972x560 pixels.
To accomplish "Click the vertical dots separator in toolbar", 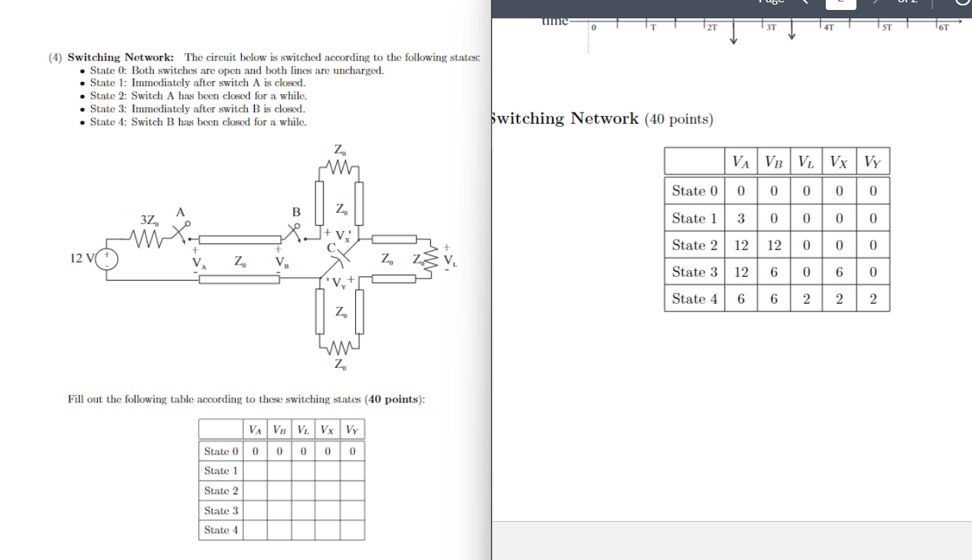I will [x=931, y=4].
